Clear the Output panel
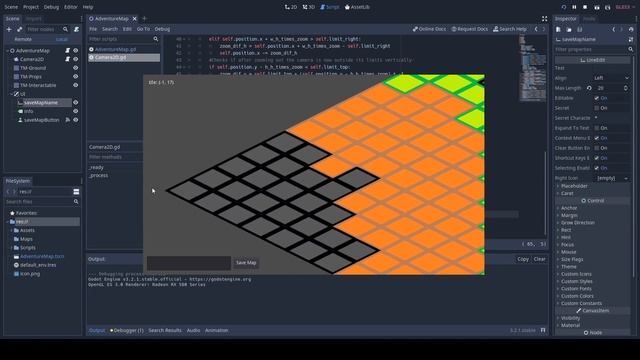 point(540,259)
